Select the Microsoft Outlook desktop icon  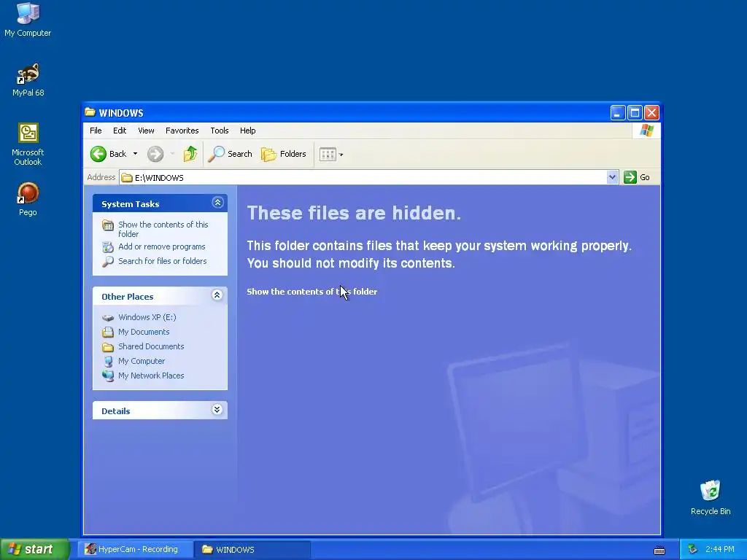28,144
